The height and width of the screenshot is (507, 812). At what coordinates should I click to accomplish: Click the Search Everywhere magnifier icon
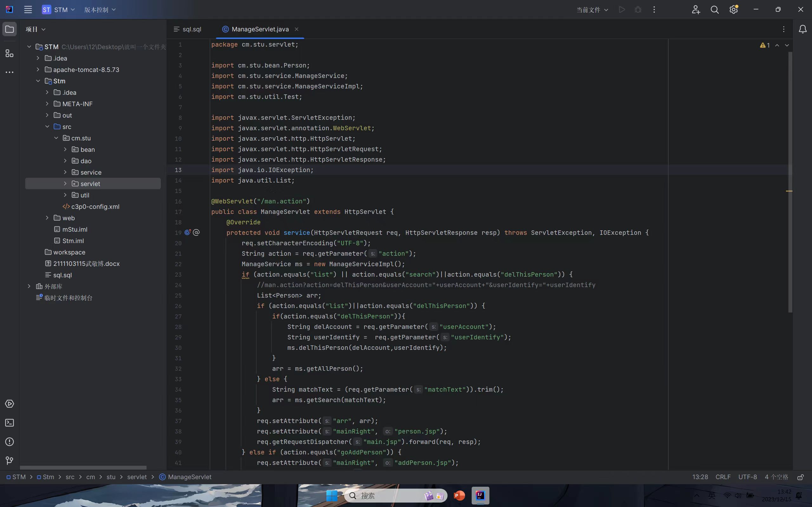point(714,10)
